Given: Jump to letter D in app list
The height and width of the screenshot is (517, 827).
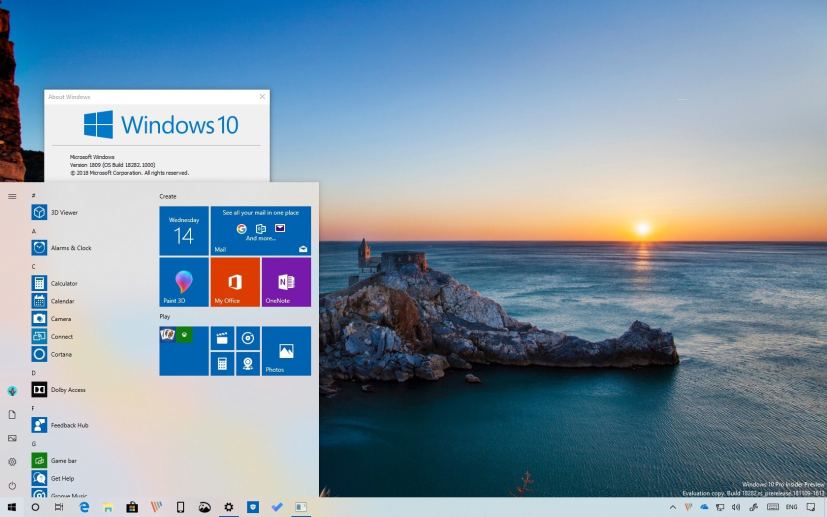Looking at the screenshot, I should [34, 372].
